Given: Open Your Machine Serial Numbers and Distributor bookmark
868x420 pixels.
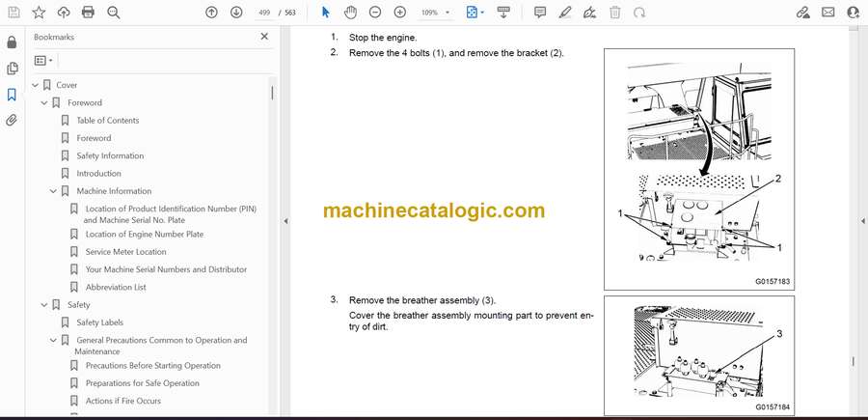Looking at the screenshot, I should click(166, 269).
